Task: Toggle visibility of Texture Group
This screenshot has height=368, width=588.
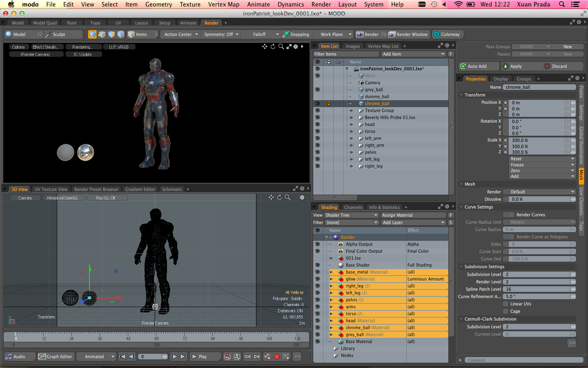Action: pos(317,110)
